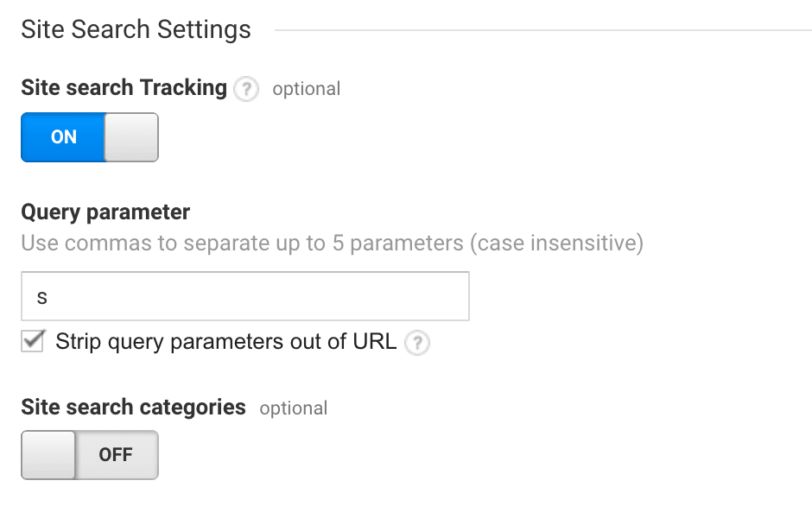Click the "Site search categories" label text

click(x=133, y=407)
